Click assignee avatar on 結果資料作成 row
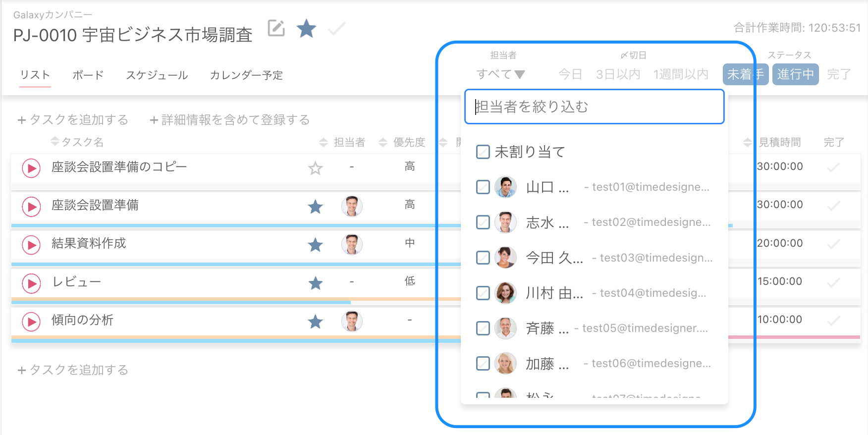This screenshot has width=868, height=435. click(x=352, y=244)
